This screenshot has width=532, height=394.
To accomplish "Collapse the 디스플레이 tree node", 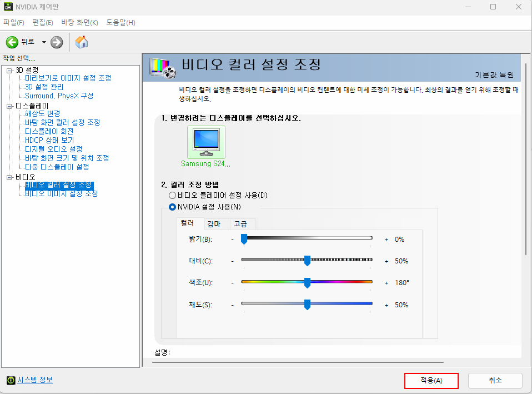I will pos(9,106).
